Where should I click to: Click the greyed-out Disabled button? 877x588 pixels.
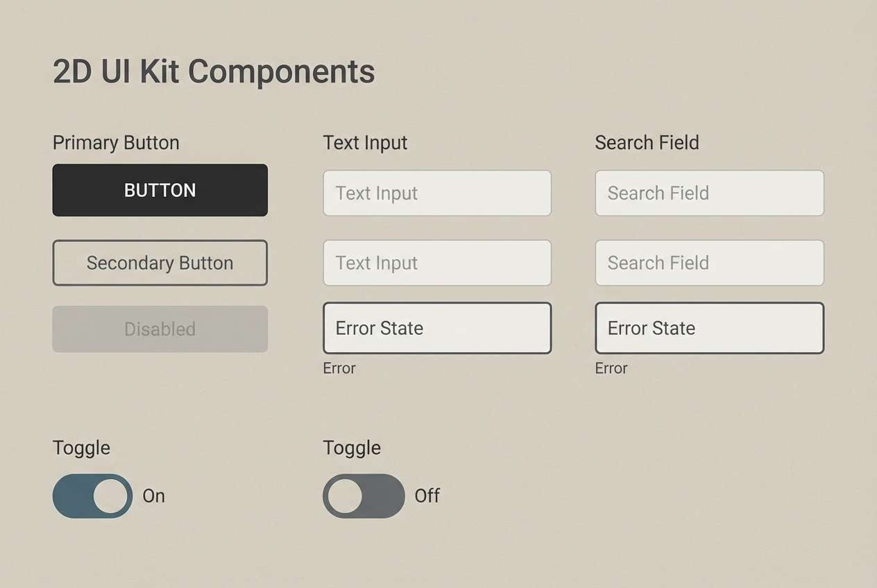(160, 329)
